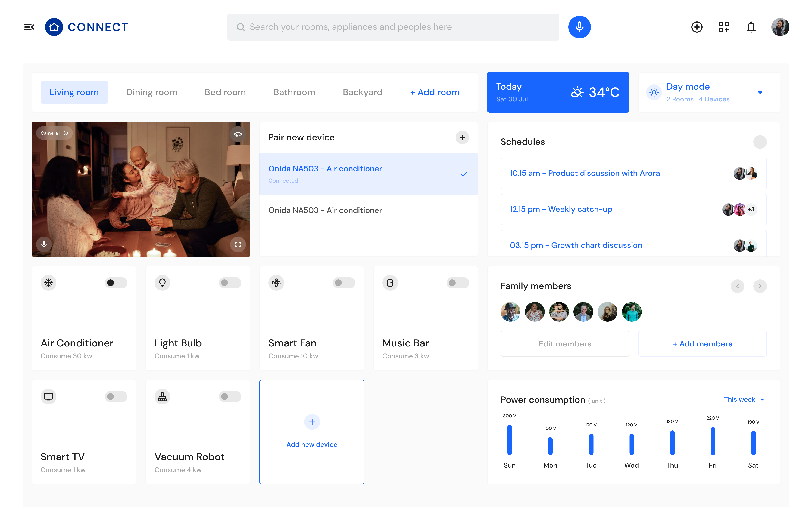Enable the Light Bulb toggle

coord(230,283)
